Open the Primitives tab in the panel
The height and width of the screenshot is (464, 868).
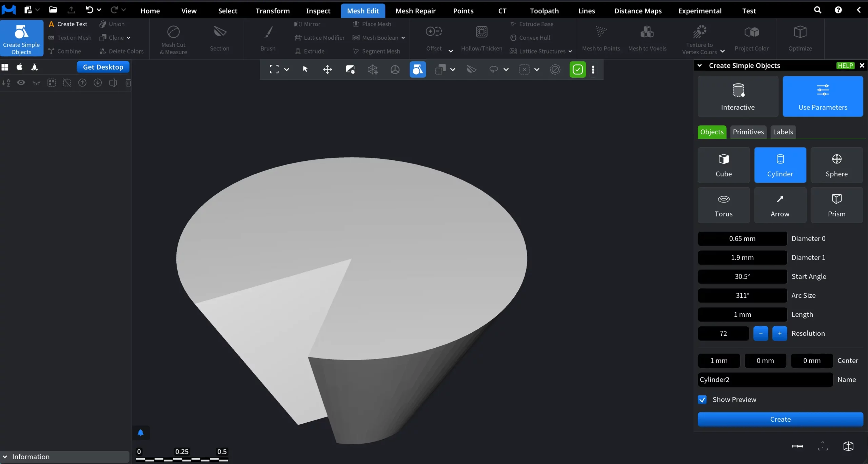pos(748,132)
